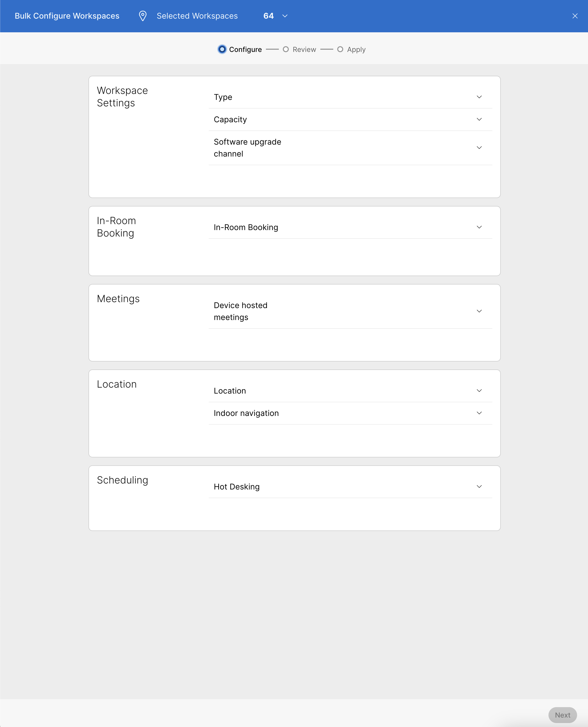588x727 pixels.
Task: Expand the Hot Desking dropdown
Action: (x=479, y=486)
